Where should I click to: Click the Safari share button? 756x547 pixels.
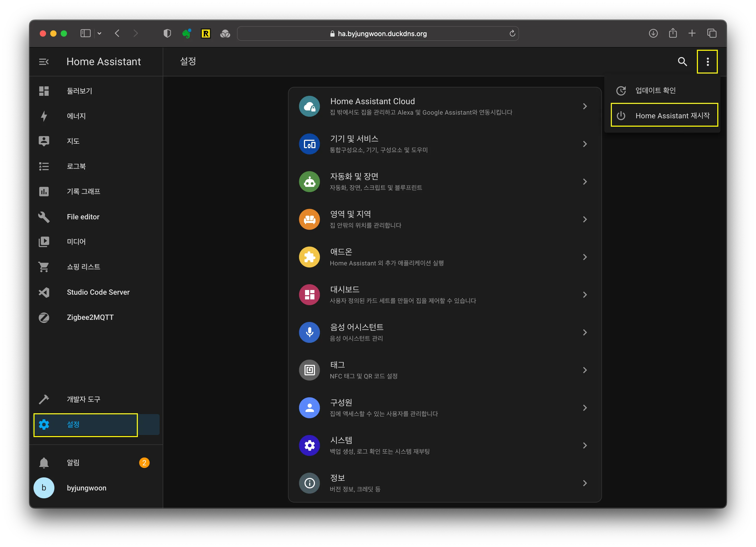pyautogui.click(x=673, y=33)
